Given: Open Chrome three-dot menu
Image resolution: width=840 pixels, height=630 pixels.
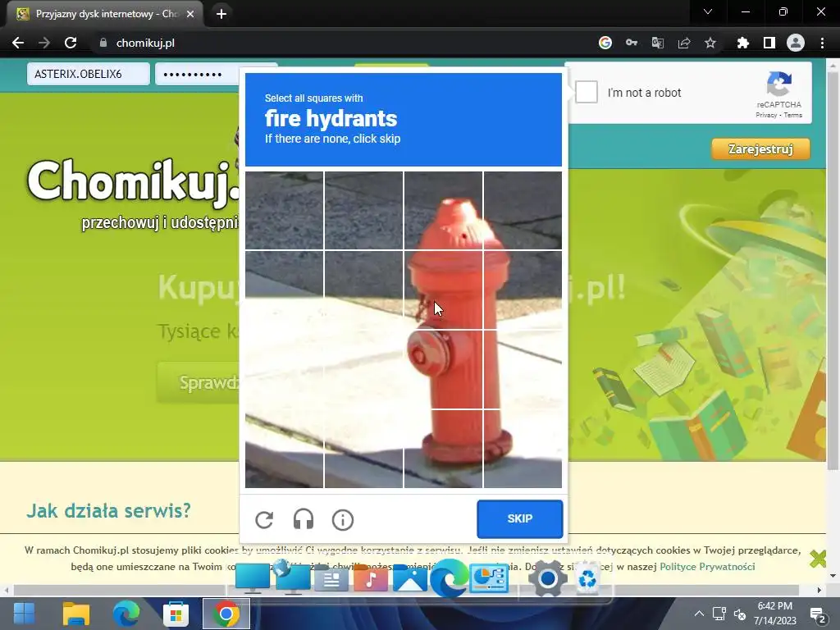Looking at the screenshot, I should click(x=822, y=43).
